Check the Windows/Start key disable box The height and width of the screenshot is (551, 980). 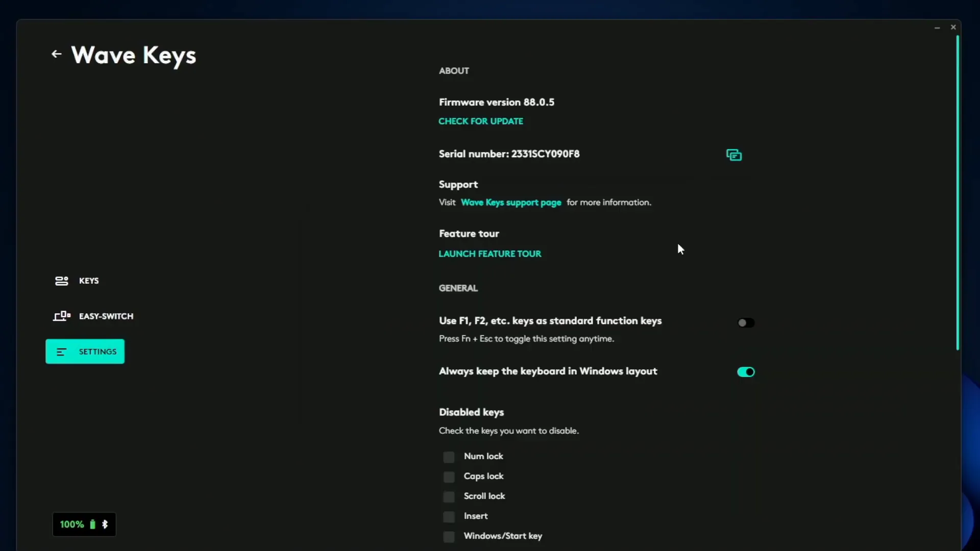pos(449,537)
